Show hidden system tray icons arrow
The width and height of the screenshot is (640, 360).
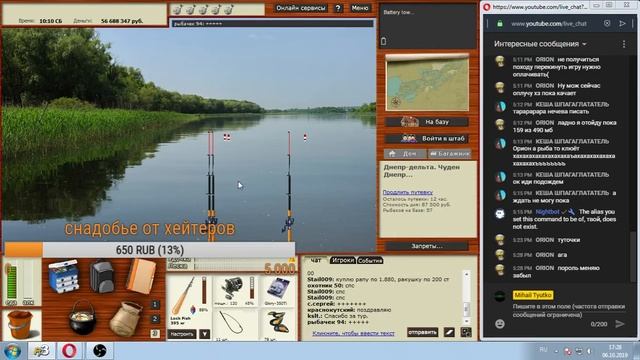click(x=556, y=351)
